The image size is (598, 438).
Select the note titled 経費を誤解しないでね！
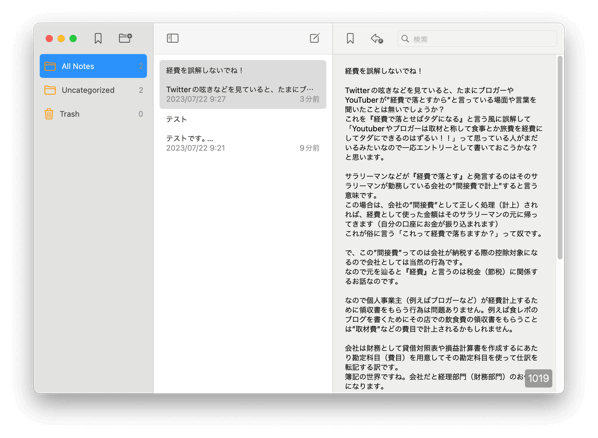pos(243,84)
